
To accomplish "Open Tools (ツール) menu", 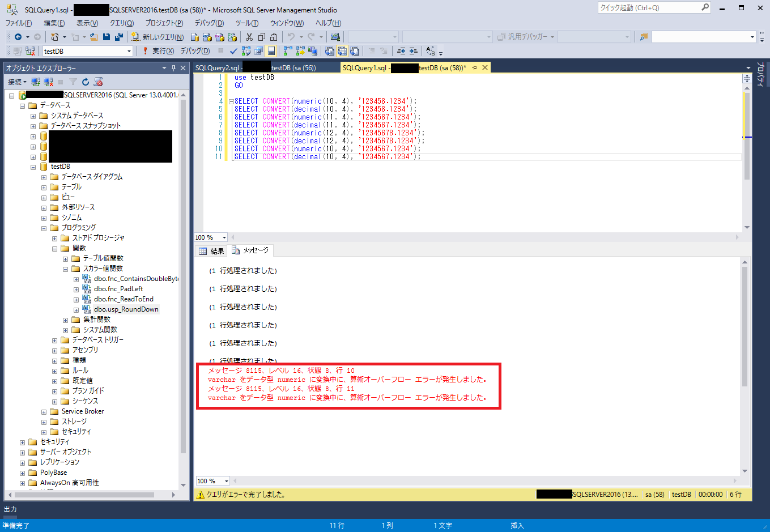I will (x=247, y=23).
